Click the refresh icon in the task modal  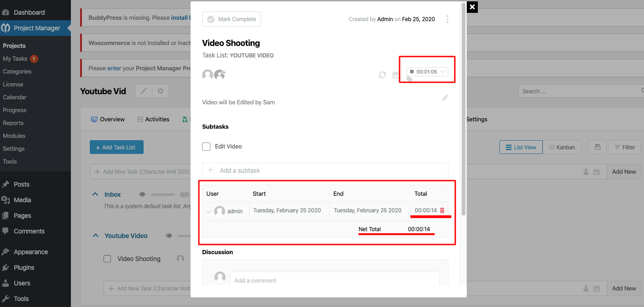382,74
